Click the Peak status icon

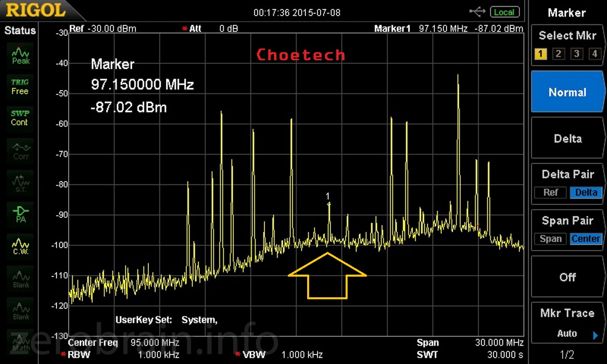(x=21, y=56)
